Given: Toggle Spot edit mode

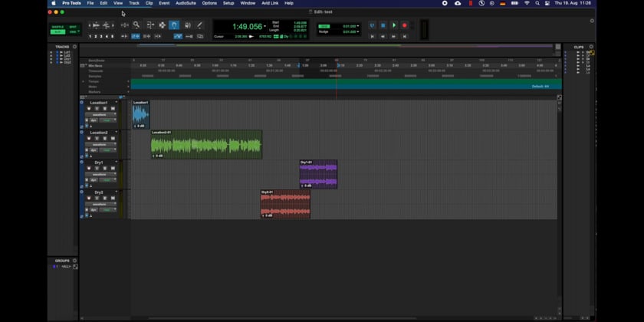Looking at the screenshot, I should [74, 27].
